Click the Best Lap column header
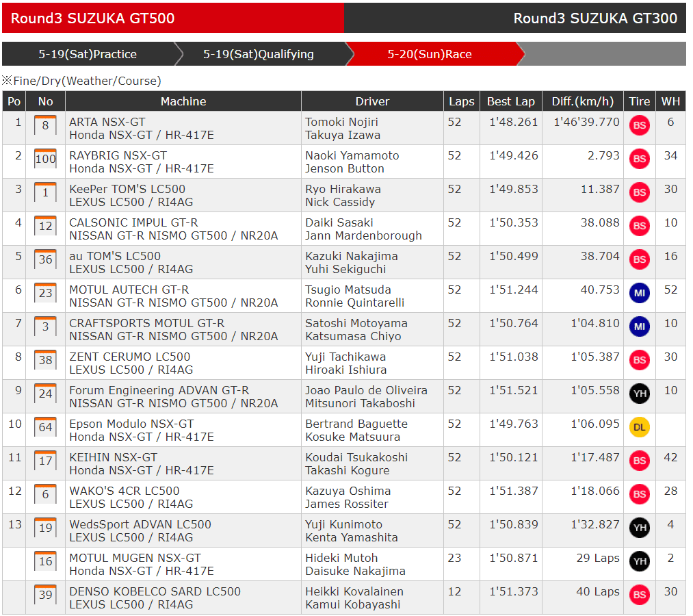The height and width of the screenshot is (616, 693). tap(510, 101)
